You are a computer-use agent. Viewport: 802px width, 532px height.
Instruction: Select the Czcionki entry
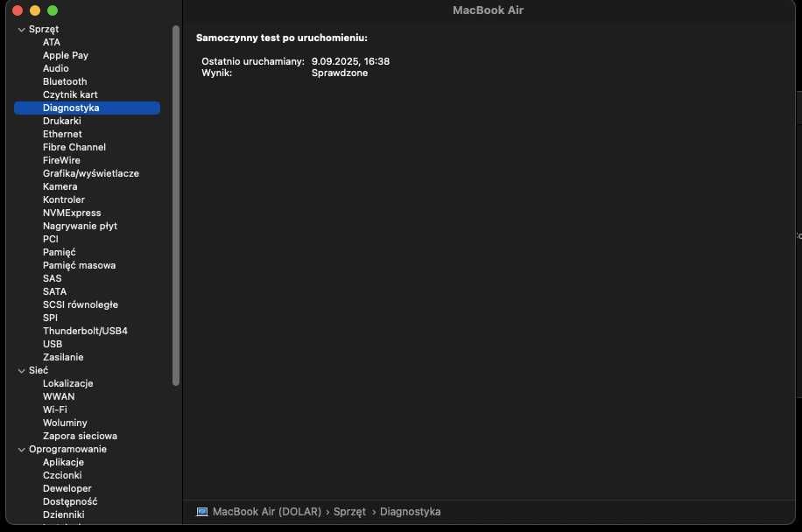click(62, 475)
